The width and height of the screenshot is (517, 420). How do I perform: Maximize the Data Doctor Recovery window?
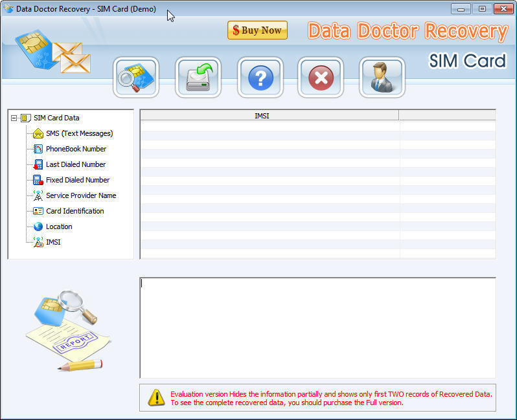pyautogui.click(x=482, y=9)
